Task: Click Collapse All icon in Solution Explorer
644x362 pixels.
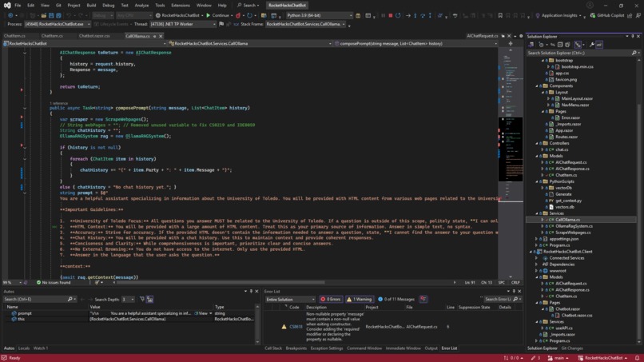Action: point(560,45)
